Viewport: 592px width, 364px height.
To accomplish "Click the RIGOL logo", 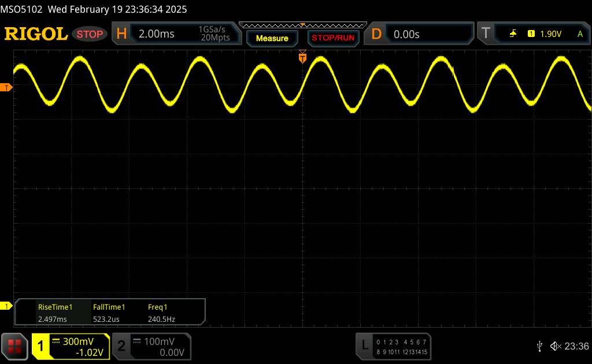I will point(36,34).
